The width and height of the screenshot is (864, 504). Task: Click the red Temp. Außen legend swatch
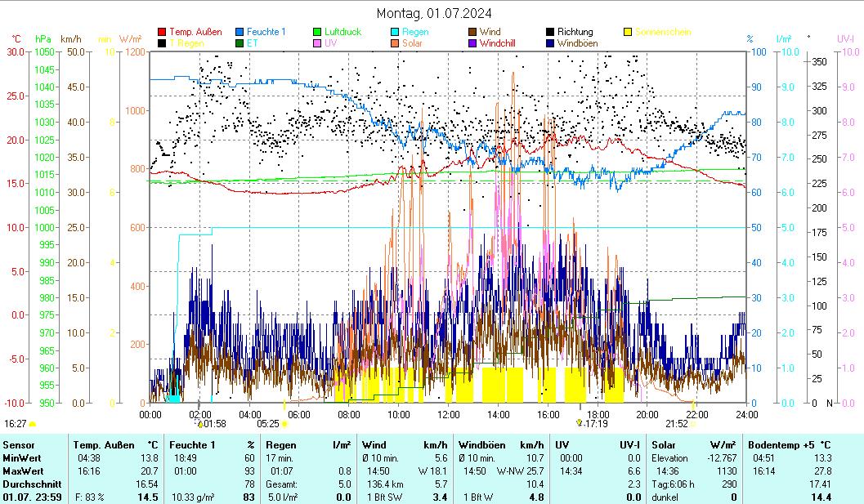coord(162,32)
